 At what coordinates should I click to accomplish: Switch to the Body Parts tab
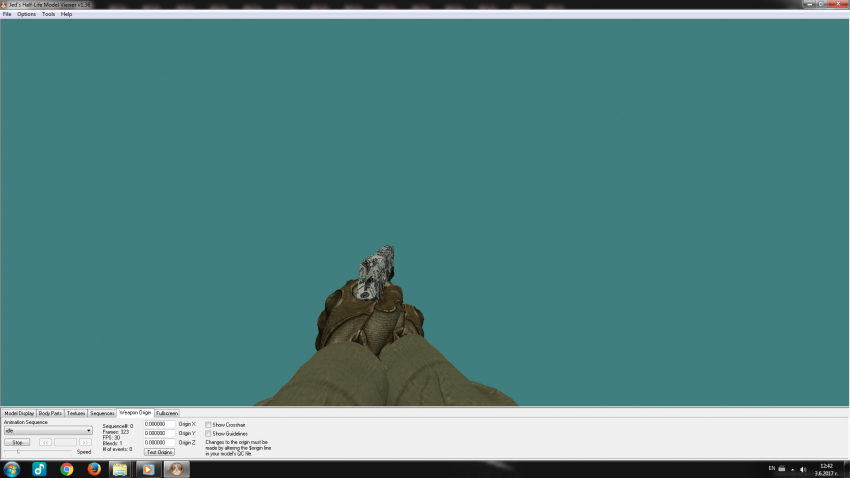tap(50, 413)
